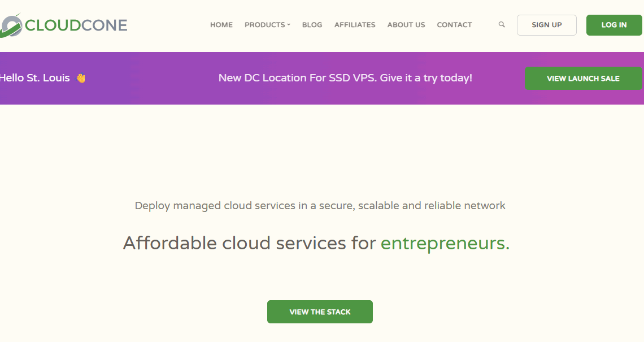Click the CLOUDCONE brand name text
The width and height of the screenshot is (644, 342).
click(x=76, y=25)
